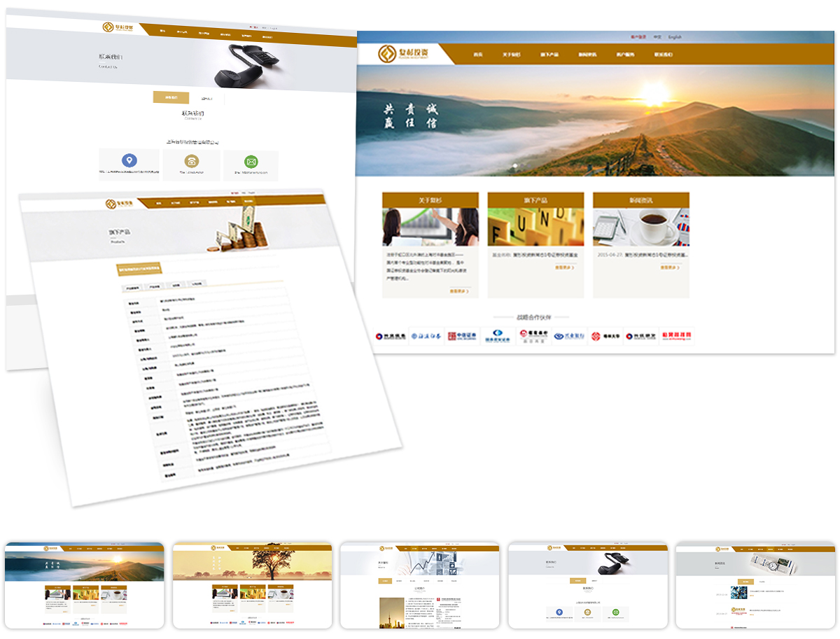
Task: Click the 国泰君安证券 partner logo
Action: point(498,337)
